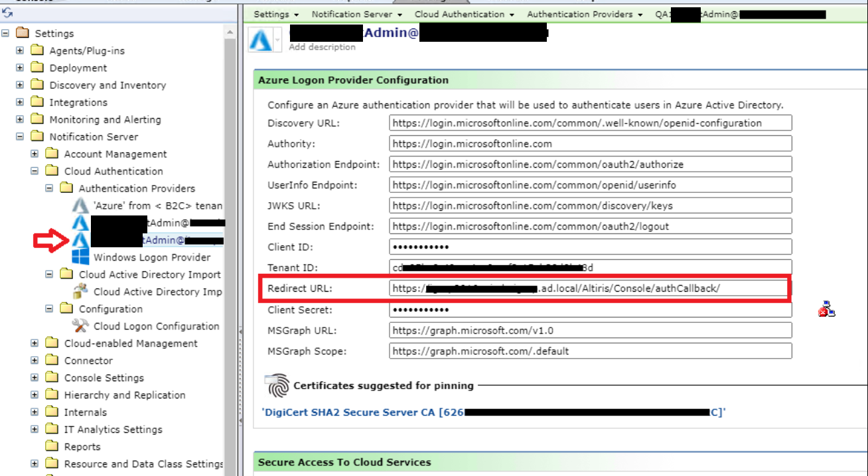This screenshot has width=868, height=476.
Task: Open the Cloud Authentication breadcrumb menu
Action: click(465, 14)
